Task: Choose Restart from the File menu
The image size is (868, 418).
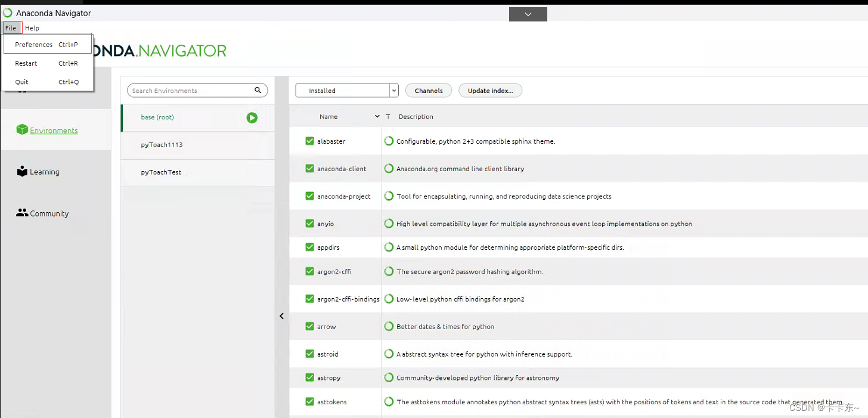Action: click(47, 63)
